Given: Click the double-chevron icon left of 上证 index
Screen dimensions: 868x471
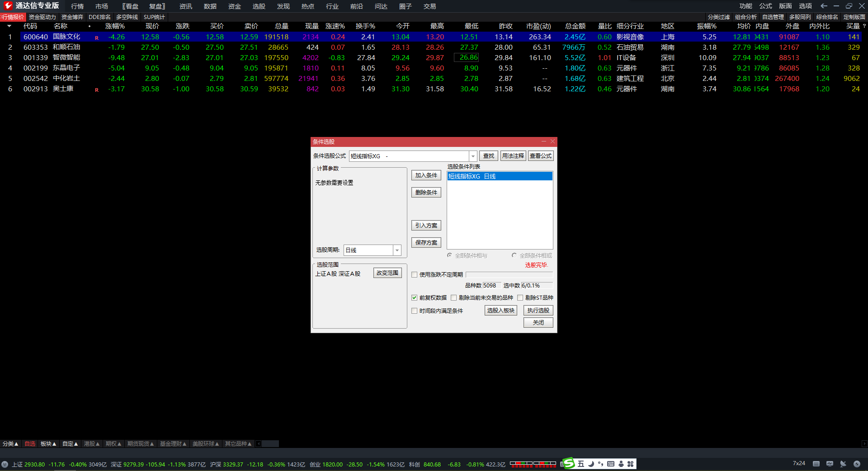Looking at the screenshot, I should tap(5, 464).
